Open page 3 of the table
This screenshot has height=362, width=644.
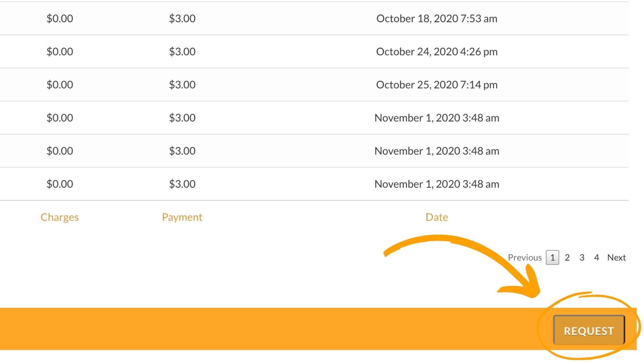click(x=582, y=257)
